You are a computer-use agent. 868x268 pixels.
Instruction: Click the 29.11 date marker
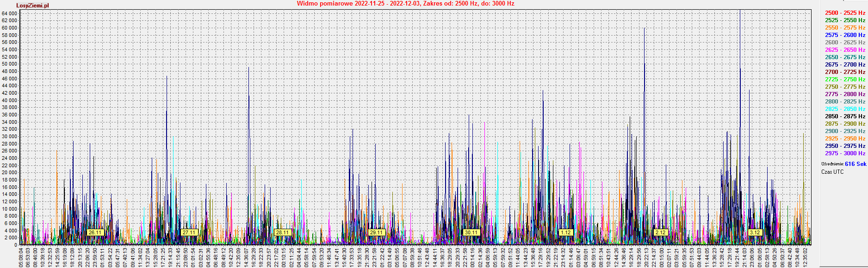click(x=377, y=232)
